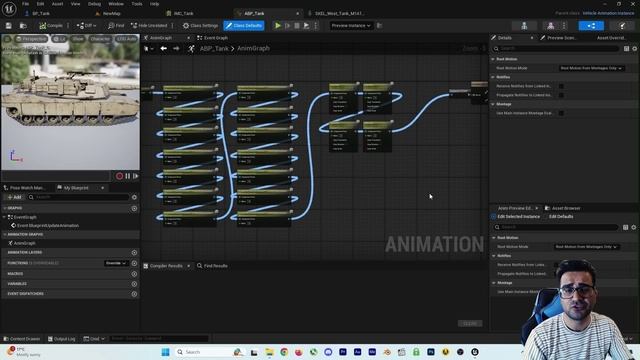Compile the animation blueprint
640x360 pixels.
pyautogui.click(x=51, y=26)
